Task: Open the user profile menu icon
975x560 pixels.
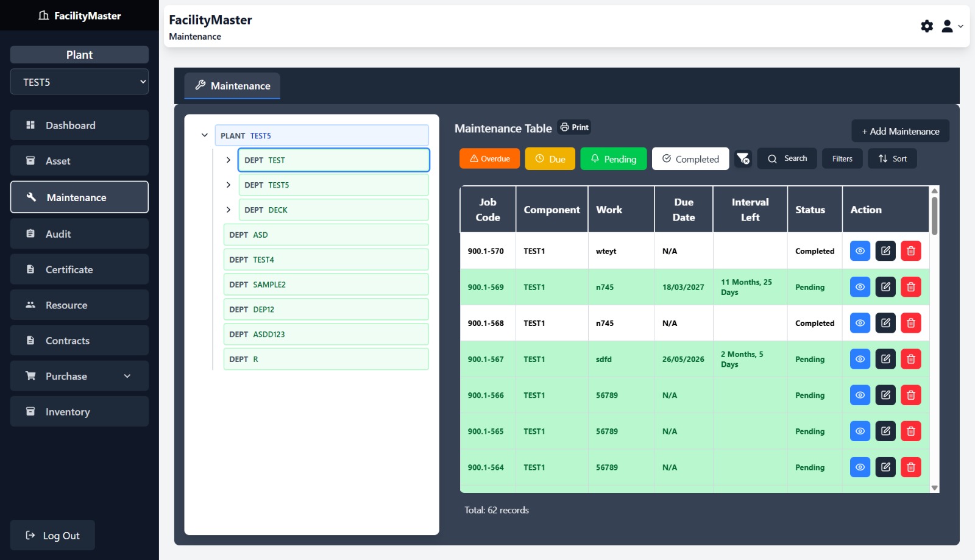Action: coord(948,26)
